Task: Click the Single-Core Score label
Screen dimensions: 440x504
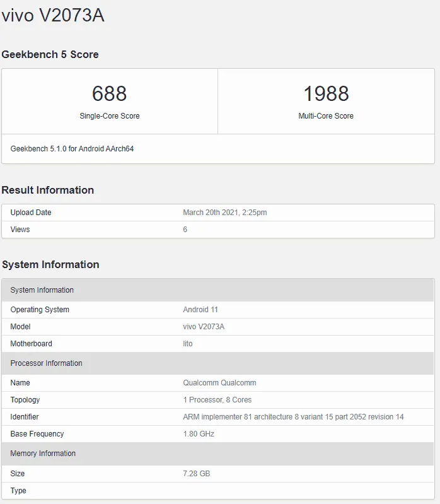Action: click(110, 115)
